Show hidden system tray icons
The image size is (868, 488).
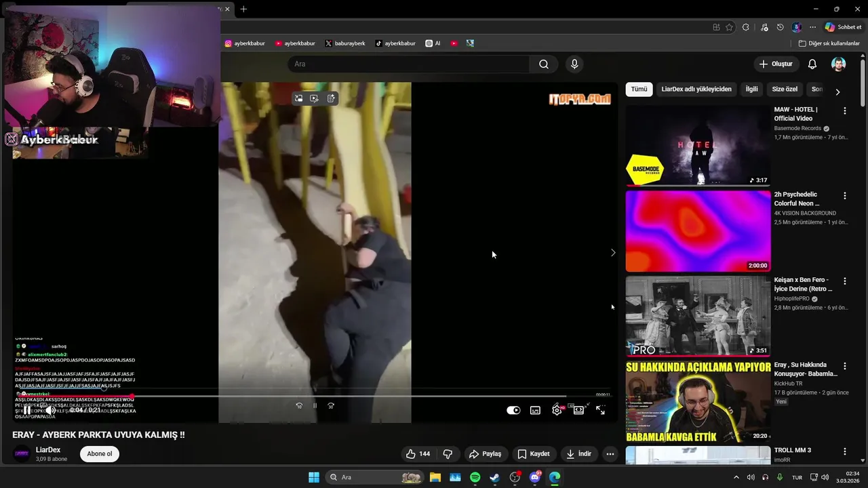pyautogui.click(x=736, y=477)
